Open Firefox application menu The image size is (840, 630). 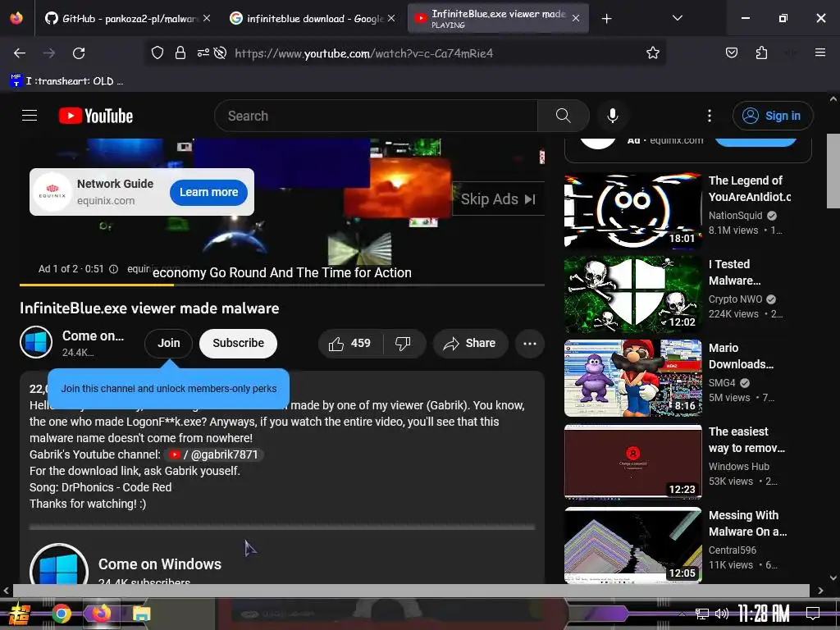pyautogui.click(x=819, y=53)
